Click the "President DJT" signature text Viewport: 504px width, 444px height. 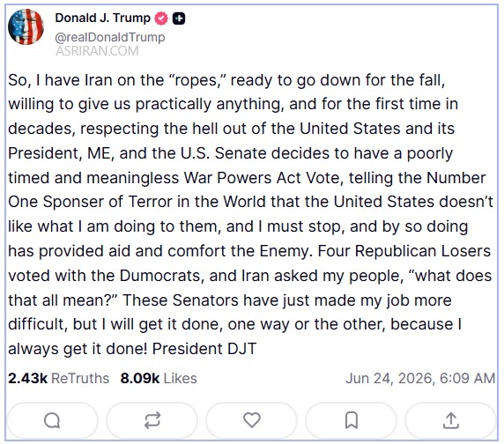click(x=204, y=349)
